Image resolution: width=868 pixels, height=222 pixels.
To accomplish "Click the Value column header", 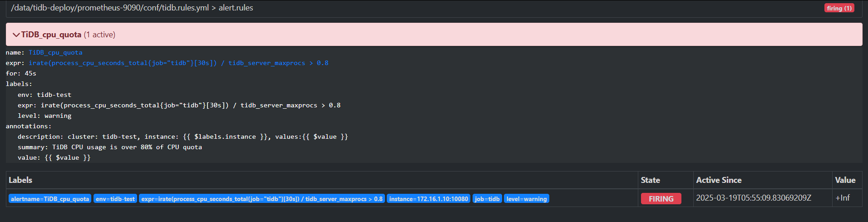I will tap(845, 180).
